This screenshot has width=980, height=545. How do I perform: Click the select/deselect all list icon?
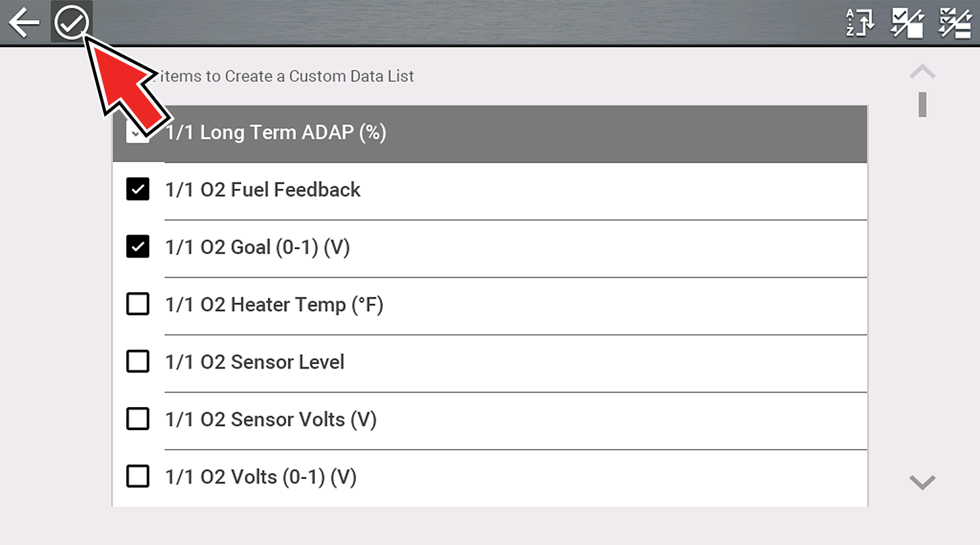955,23
